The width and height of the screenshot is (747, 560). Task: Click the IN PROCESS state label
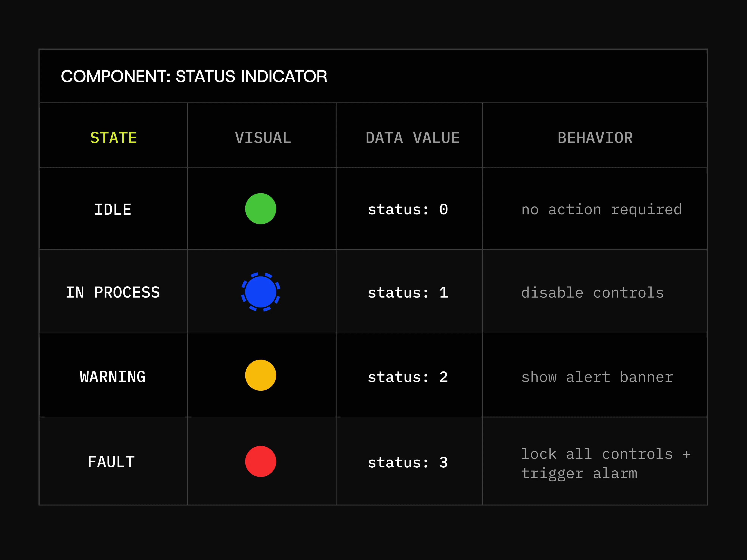pyautogui.click(x=112, y=292)
